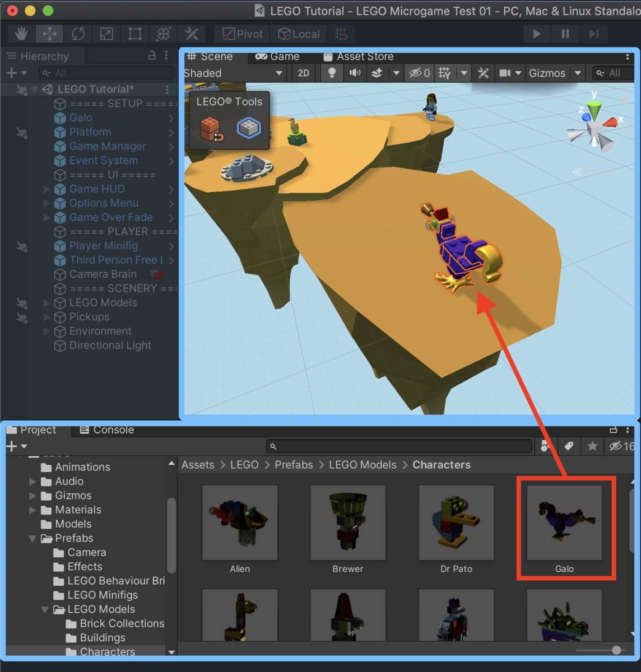Search by label tag icon
This screenshot has width=641, height=672.
569,446
